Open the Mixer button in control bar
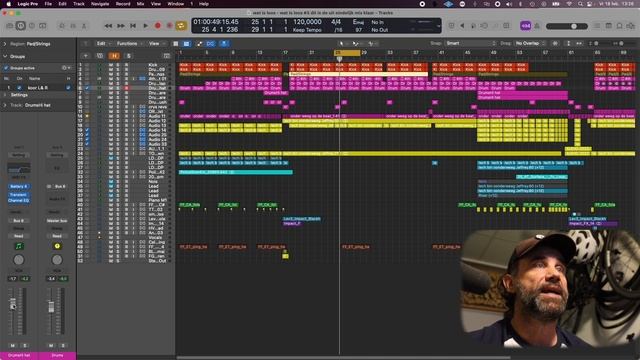 pyautogui.click(x=73, y=26)
